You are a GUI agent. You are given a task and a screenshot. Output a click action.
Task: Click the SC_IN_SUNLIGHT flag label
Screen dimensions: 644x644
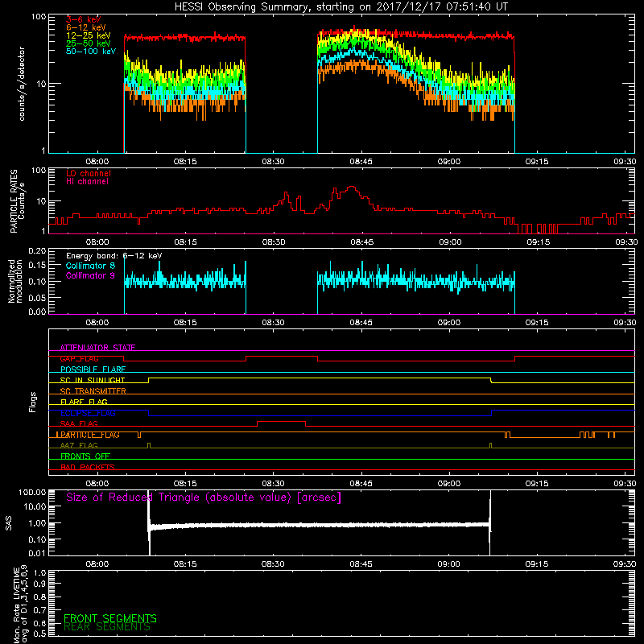(x=93, y=380)
